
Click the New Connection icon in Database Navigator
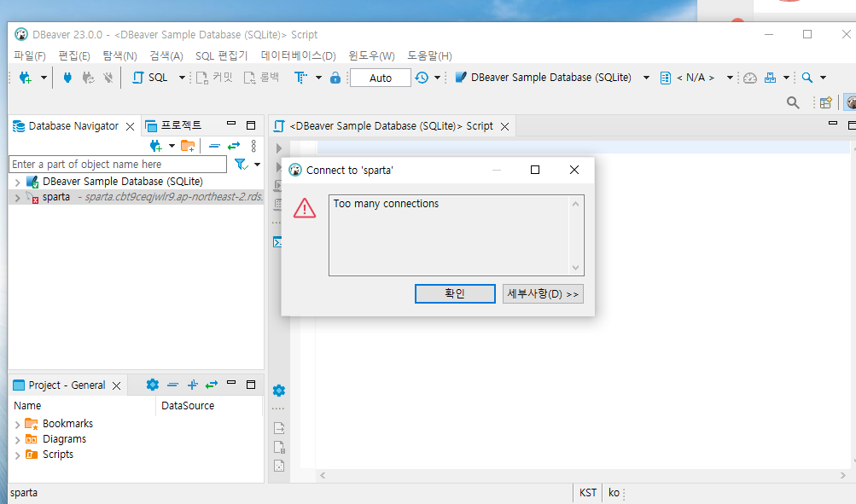point(155,146)
